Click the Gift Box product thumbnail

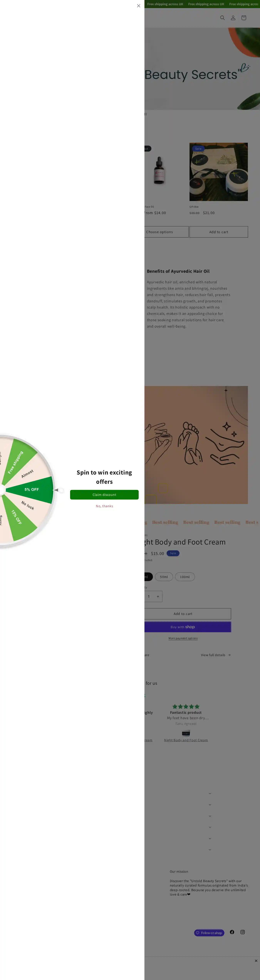(x=219, y=172)
